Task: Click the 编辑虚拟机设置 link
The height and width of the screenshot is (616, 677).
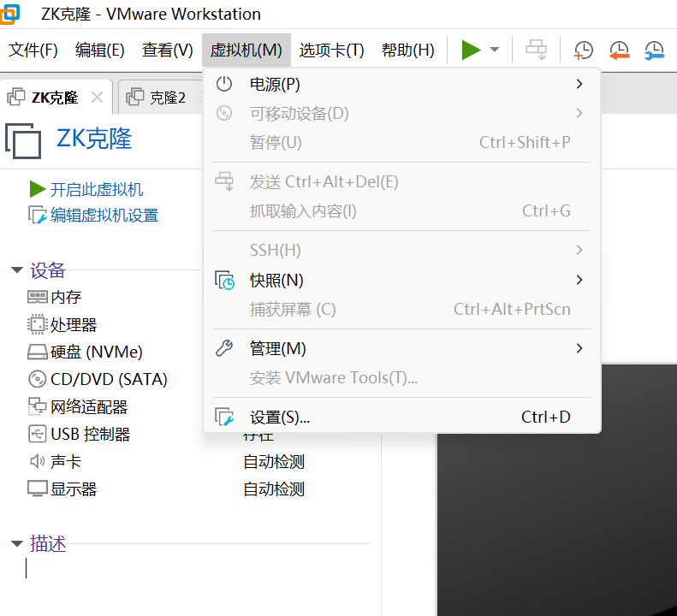Action: [104, 215]
